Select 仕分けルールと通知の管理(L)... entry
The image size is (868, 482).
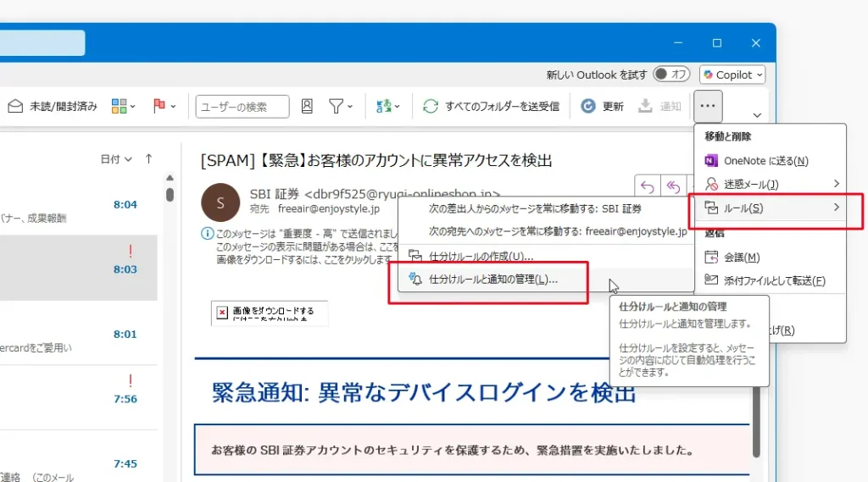(546, 280)
